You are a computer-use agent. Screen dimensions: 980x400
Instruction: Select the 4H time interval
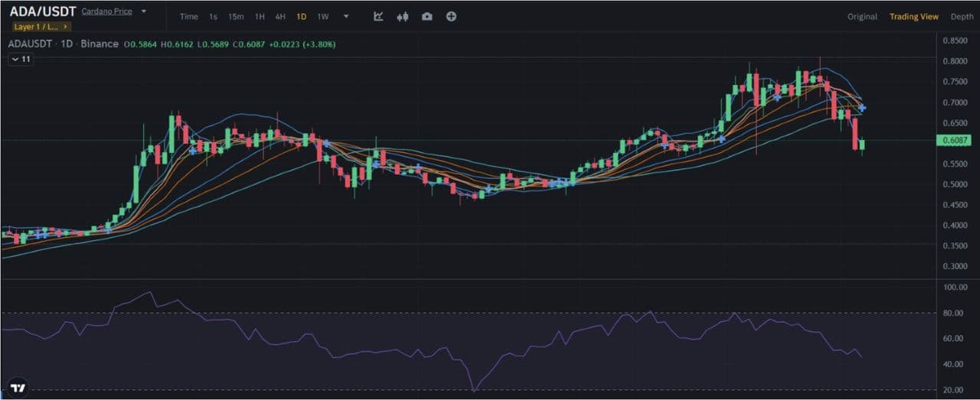(x=280, y=17)
